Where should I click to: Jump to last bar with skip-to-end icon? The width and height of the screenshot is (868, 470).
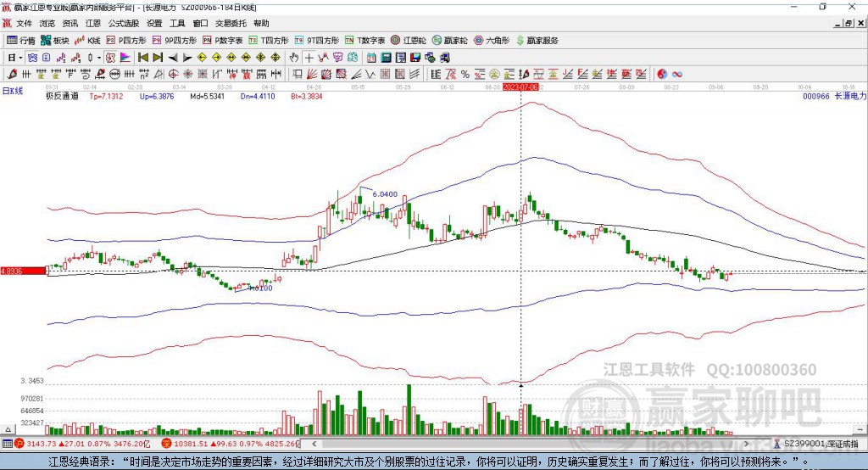click(158, 58)
